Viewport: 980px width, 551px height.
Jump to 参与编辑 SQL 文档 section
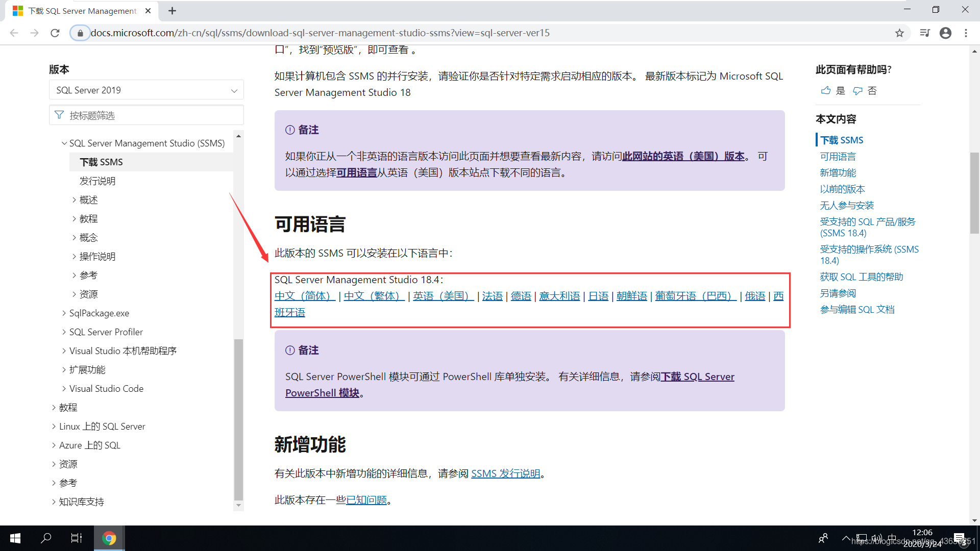pos(857,310)
